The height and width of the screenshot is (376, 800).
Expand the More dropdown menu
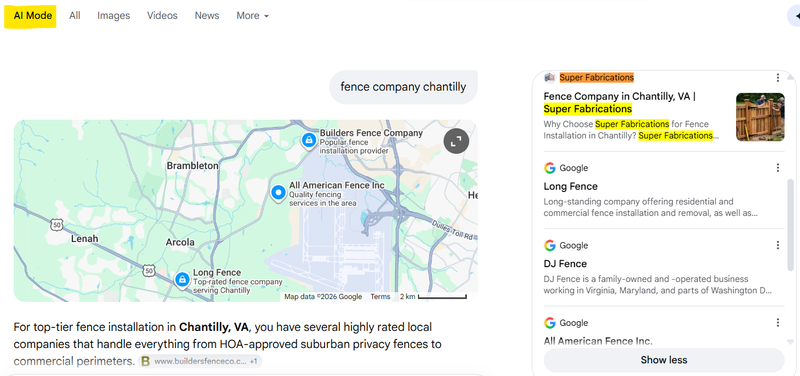(x=253, y=16)
